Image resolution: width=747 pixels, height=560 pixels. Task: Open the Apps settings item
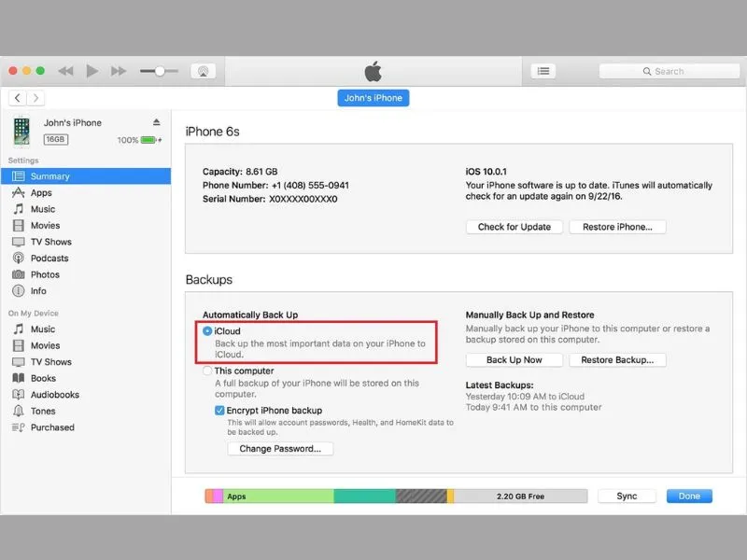coord(86,193)
